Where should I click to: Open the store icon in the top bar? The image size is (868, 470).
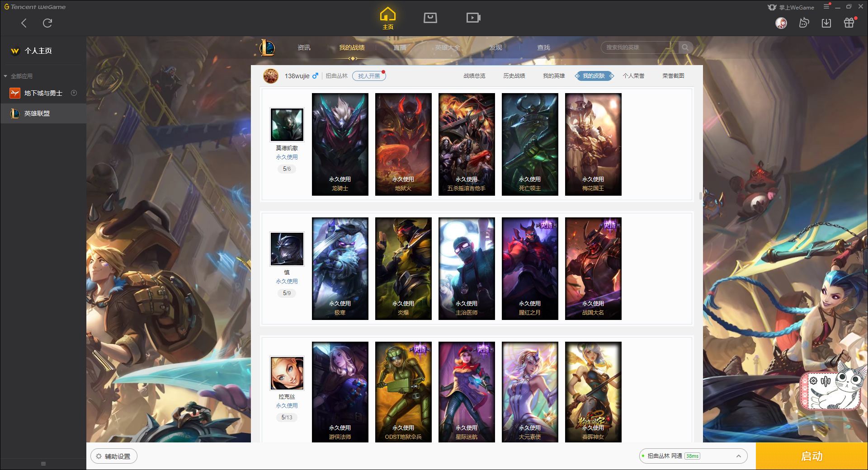tap(430, 18)
